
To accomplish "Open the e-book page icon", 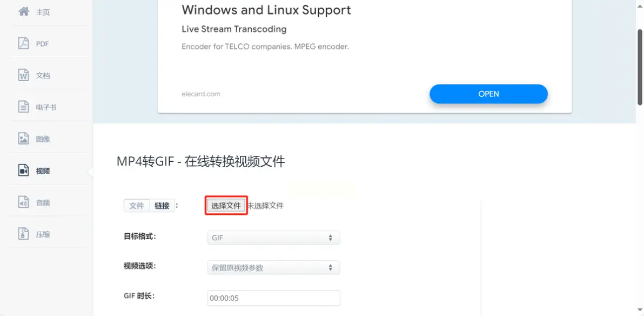I will point(23,107).
